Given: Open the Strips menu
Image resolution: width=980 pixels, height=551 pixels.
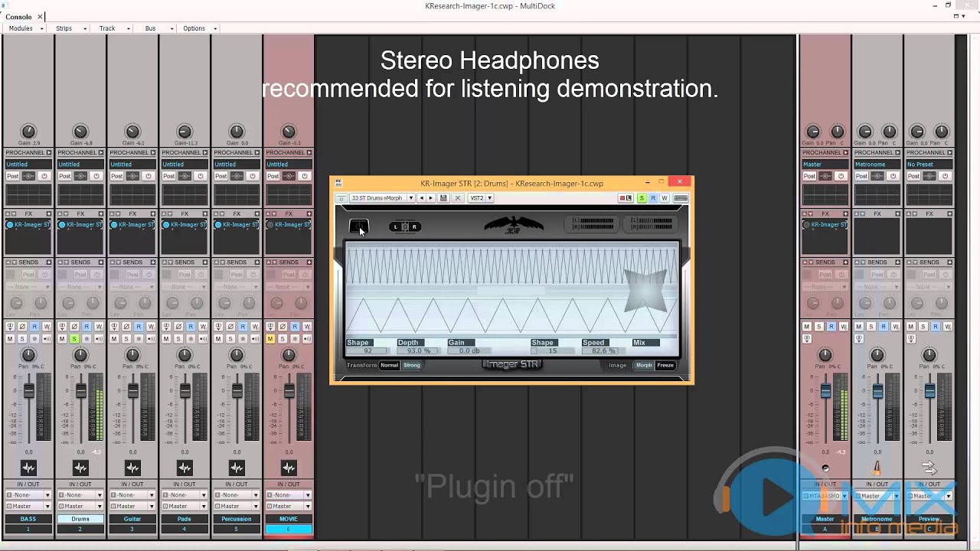Looking at the screenshot, I should (67, 28).
